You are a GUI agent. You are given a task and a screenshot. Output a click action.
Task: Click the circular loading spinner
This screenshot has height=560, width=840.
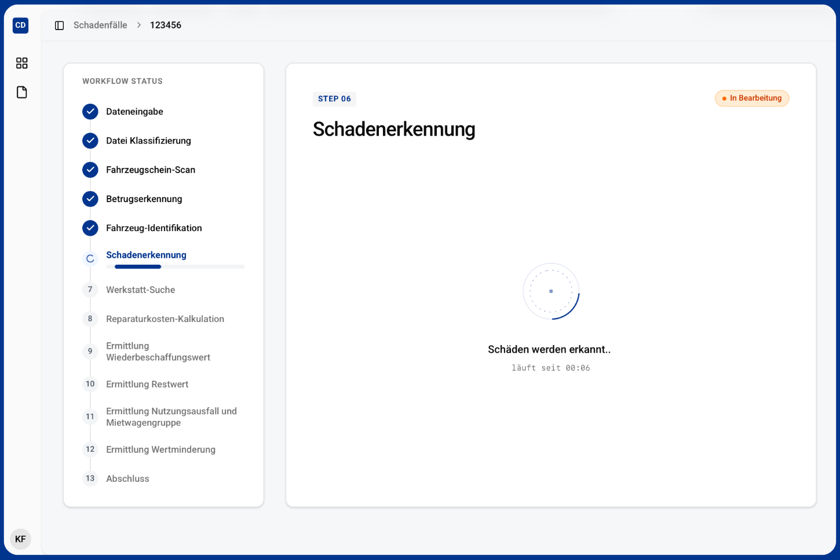pos(551,292)
